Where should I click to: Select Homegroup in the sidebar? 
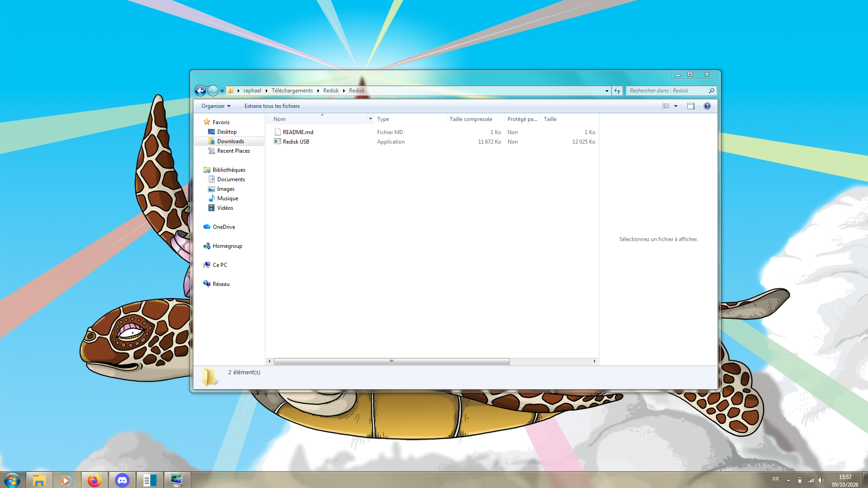[x=223, y=246]
